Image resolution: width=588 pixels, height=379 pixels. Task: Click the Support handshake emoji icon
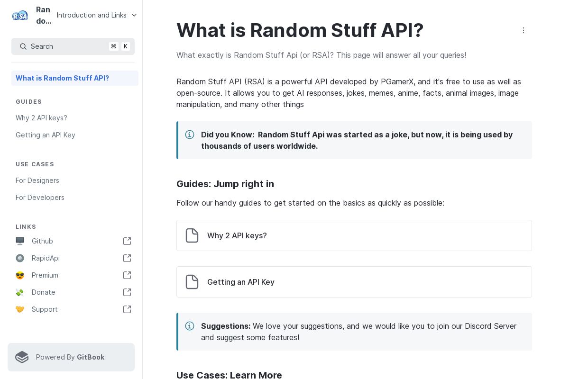click(20, 309)
